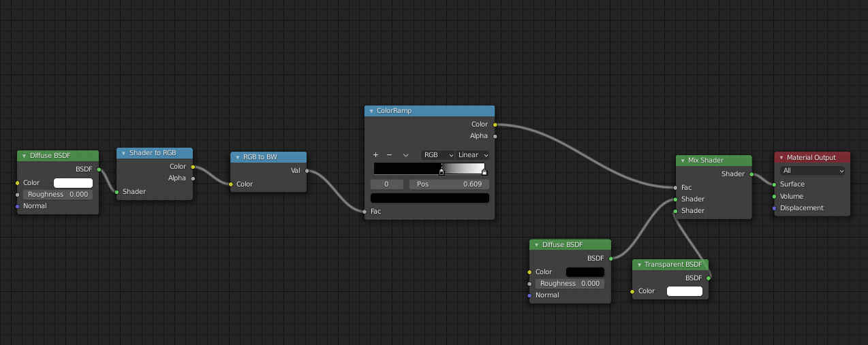
Task: Adjust Roughness on black-colored Diffuse BSDF
Action: [570, 284]
